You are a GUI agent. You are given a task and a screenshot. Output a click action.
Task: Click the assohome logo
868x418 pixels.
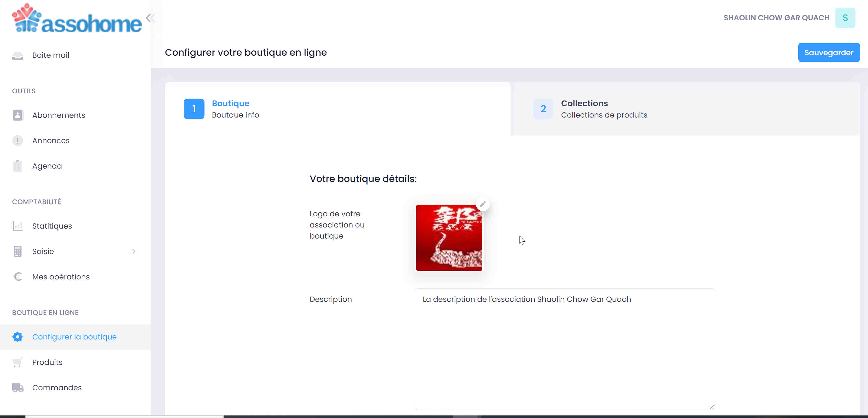click(77, 19)
